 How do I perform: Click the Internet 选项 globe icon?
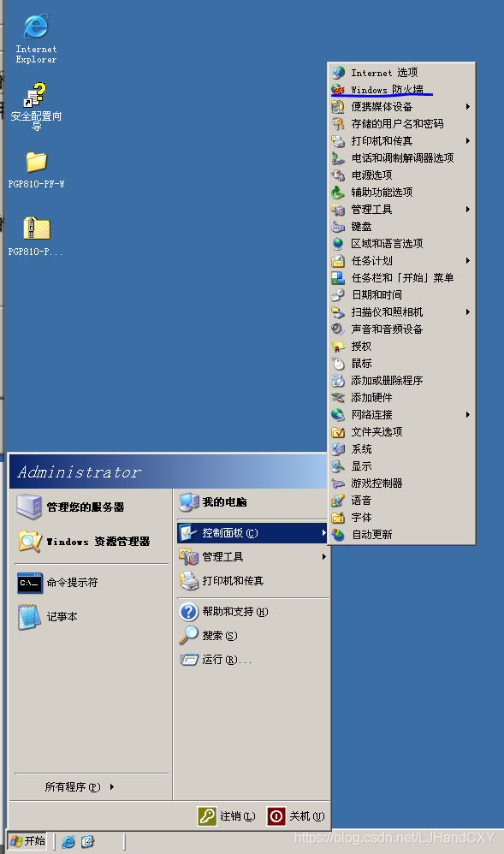tap(338, 73)
